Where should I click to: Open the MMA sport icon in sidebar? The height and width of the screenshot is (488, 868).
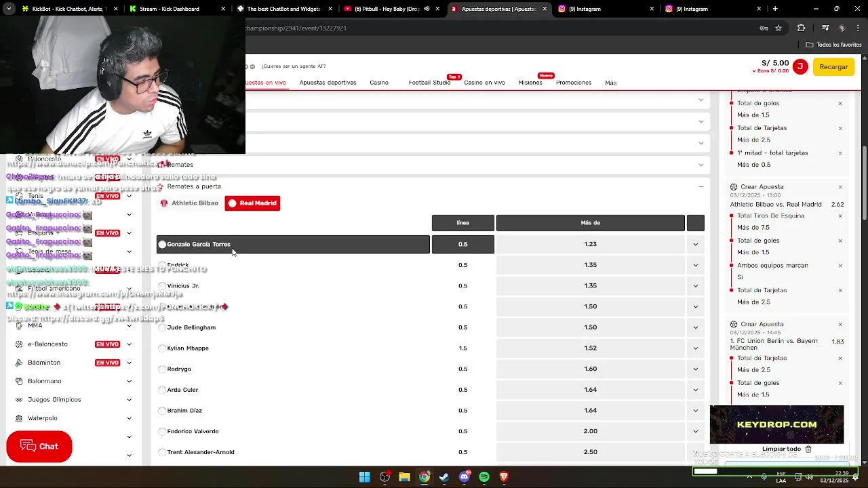coord(19,325)
